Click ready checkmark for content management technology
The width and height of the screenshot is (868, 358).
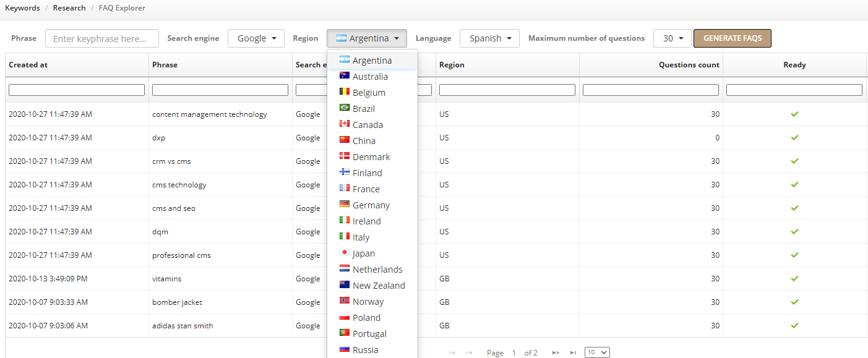795,114
